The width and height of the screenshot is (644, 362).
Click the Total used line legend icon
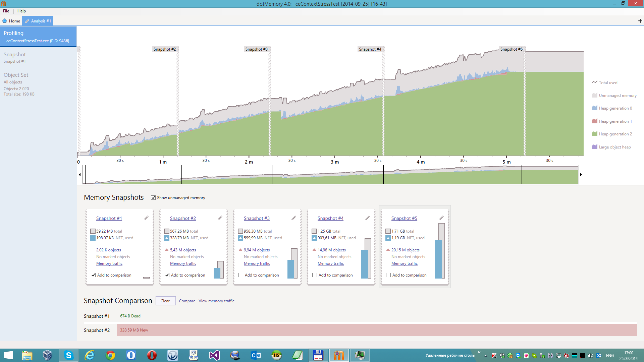(595, 82)
